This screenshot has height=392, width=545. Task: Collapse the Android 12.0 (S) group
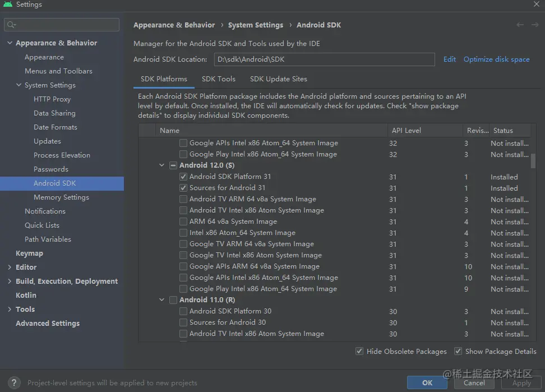point(161,165)
